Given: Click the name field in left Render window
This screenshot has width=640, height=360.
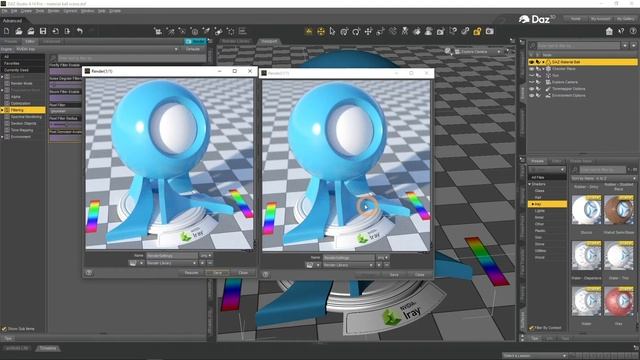Looking at the screenshot, I should point(172,256).
